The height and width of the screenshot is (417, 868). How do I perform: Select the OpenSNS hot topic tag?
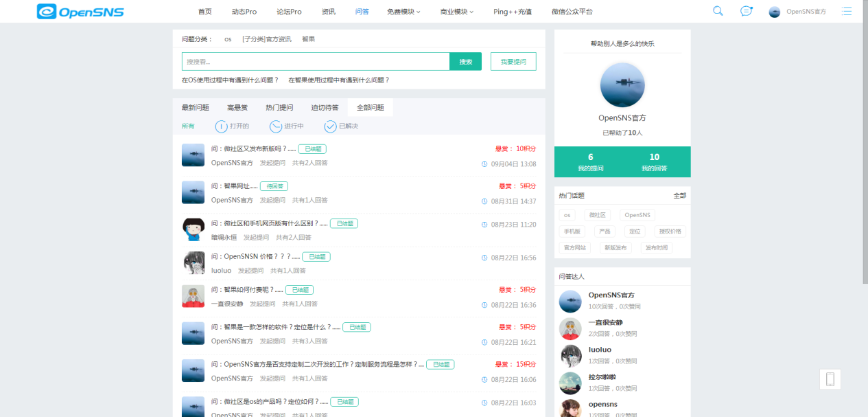(x=637, y=215)
